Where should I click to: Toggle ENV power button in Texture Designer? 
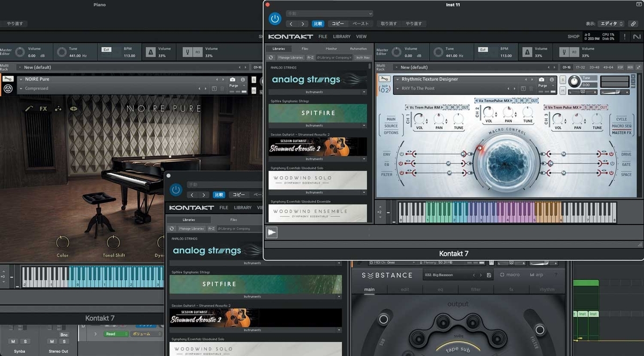click(401, 154)
